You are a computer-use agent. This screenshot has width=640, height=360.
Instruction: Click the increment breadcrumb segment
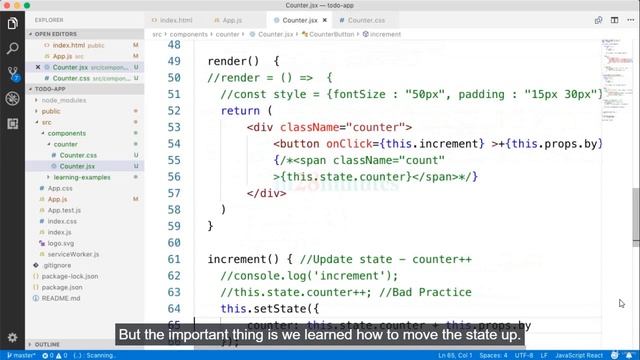coord(385,34)
